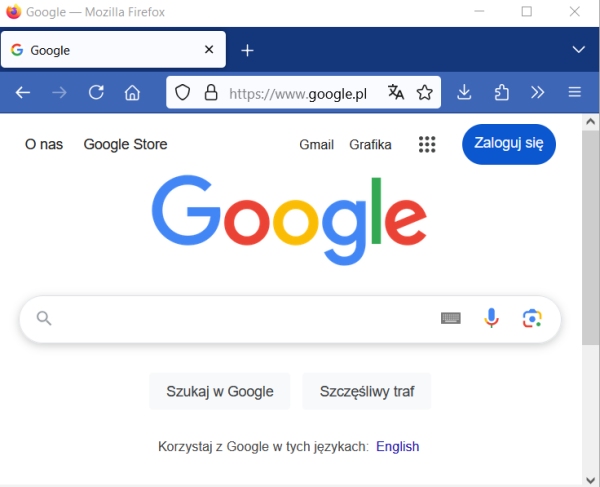Open a new tab
This screenshot has width=600, height=487.
click(248, 50)
